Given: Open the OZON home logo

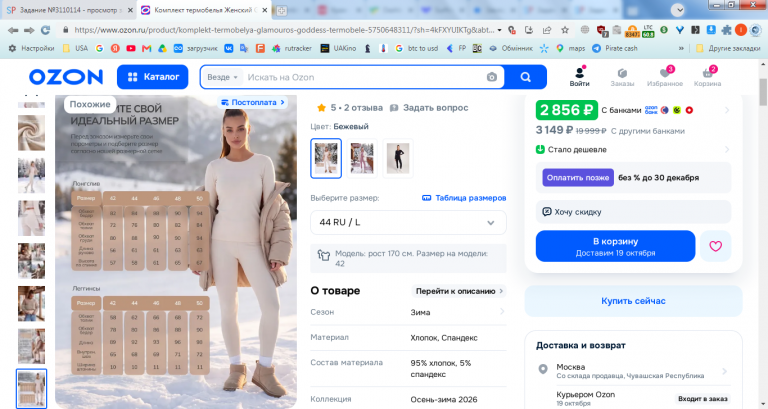Looking at the screenshot, I should click(x=66, y=77).
